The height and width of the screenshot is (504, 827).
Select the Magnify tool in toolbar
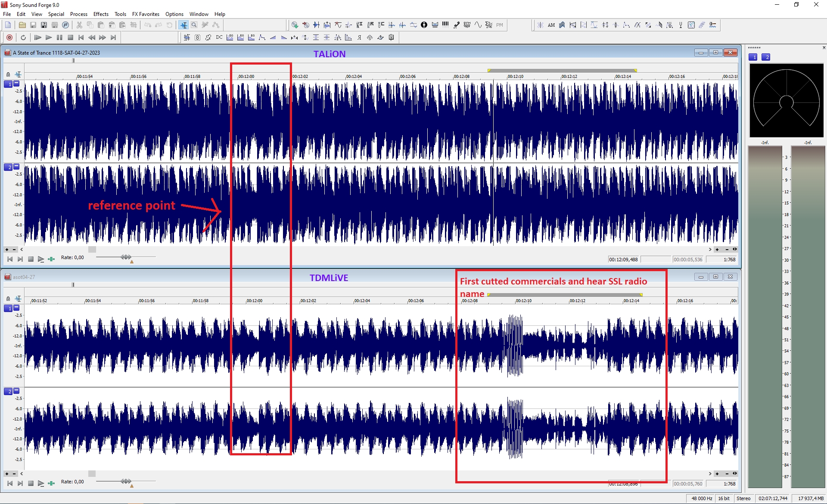pyautogui.click(x=194, y=25)
